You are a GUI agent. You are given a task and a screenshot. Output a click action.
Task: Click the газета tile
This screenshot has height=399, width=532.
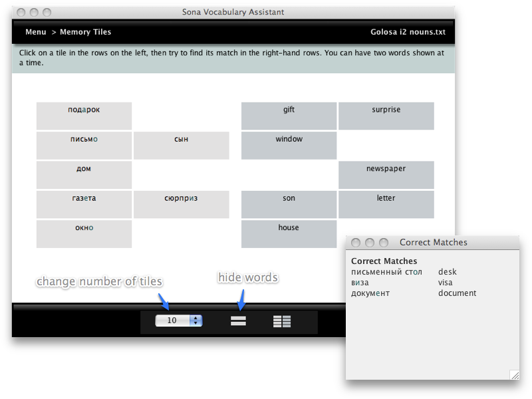84,204
